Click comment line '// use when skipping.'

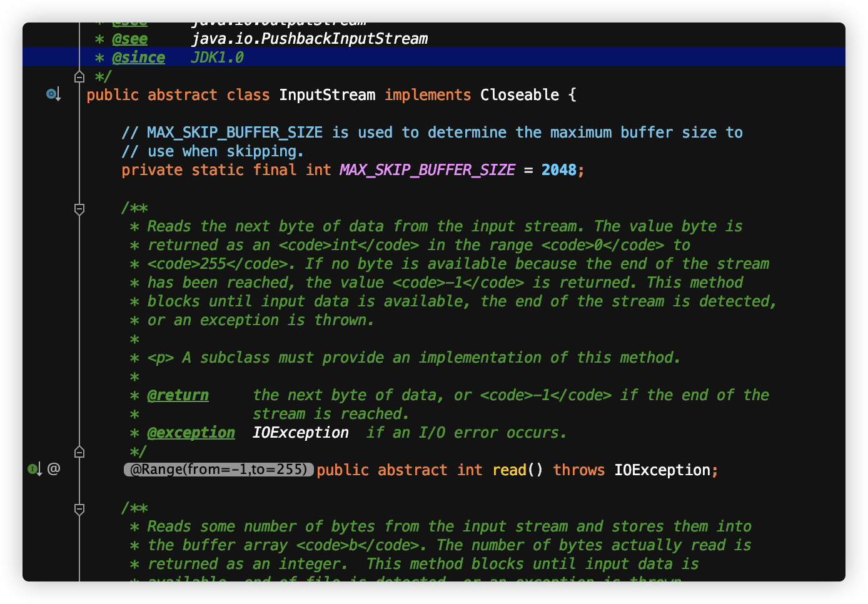point(213,151)
